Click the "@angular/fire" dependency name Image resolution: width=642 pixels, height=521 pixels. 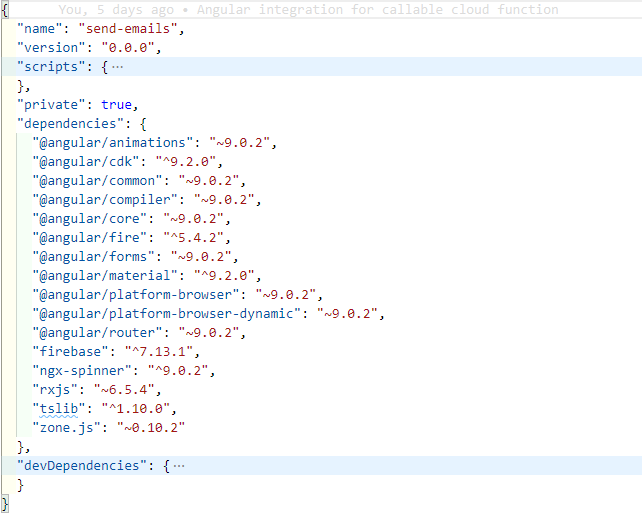point(89,238)
